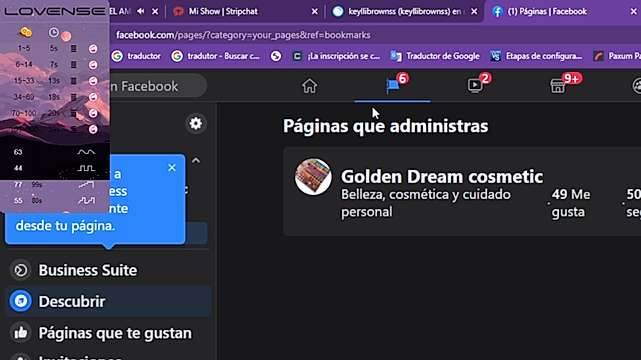Screen dimensions: 641x360
Task: Click wave pattern icon beside 63
Action: [x=86, y=152]
